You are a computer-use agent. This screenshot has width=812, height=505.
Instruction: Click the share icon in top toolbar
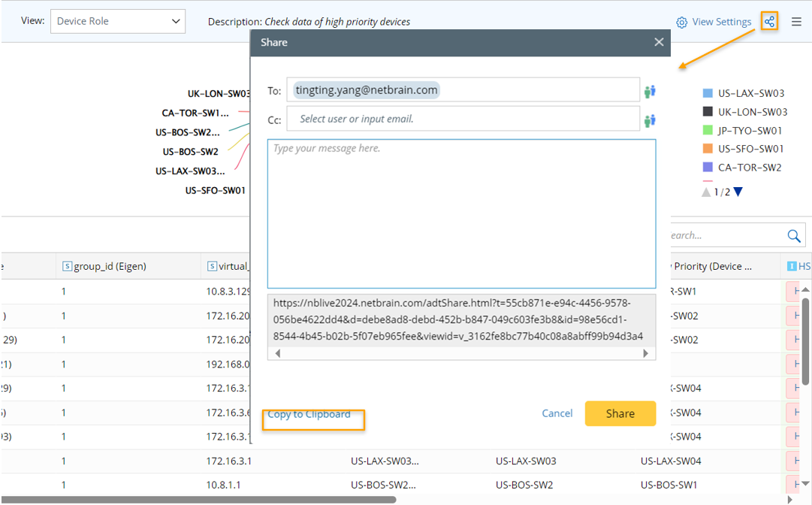[x=768, y=22]
